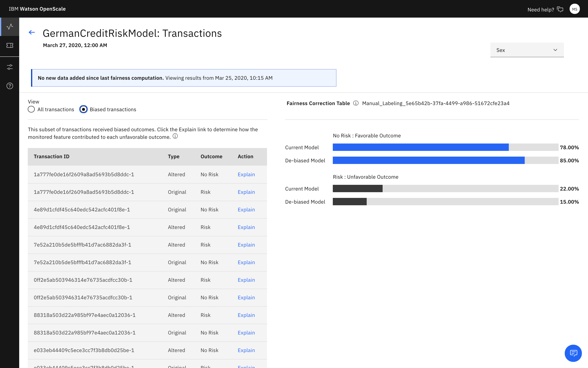Screen dimensions: 588x368
Task: Click the 78.00% value label
Action: point(569,147)
